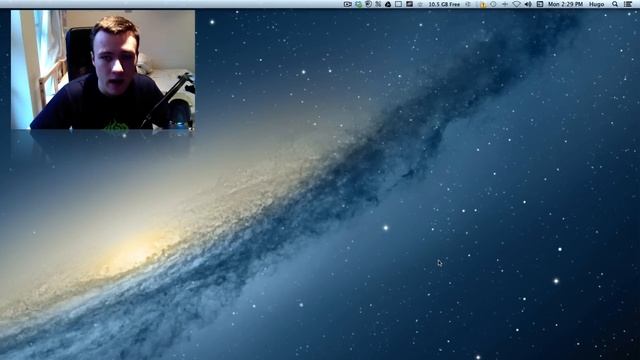Click the 10.5 GB Free disk status
This screenshot has height=360, width=640.
(444, 4)
